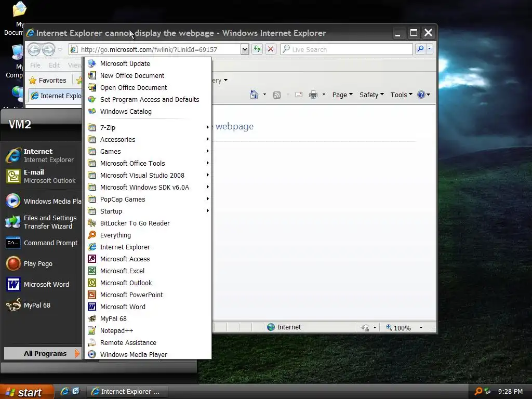
Task: Stop loading page with red X
Action: tap(270, 49)
